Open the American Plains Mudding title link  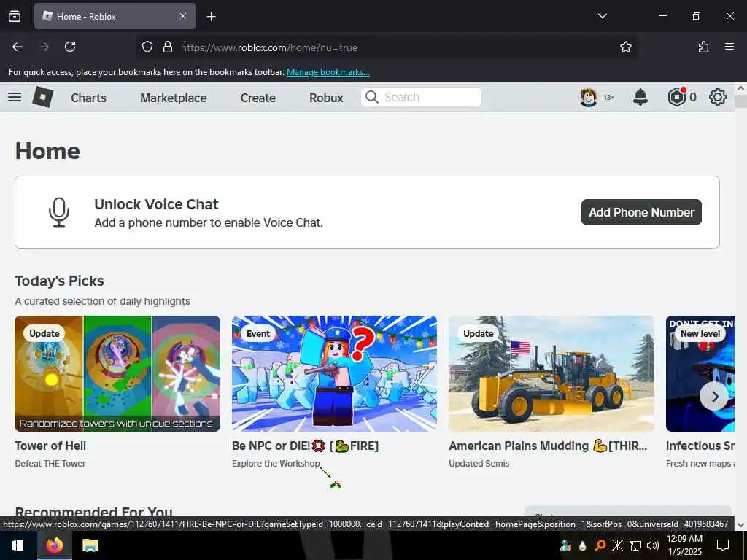[548, 446]
